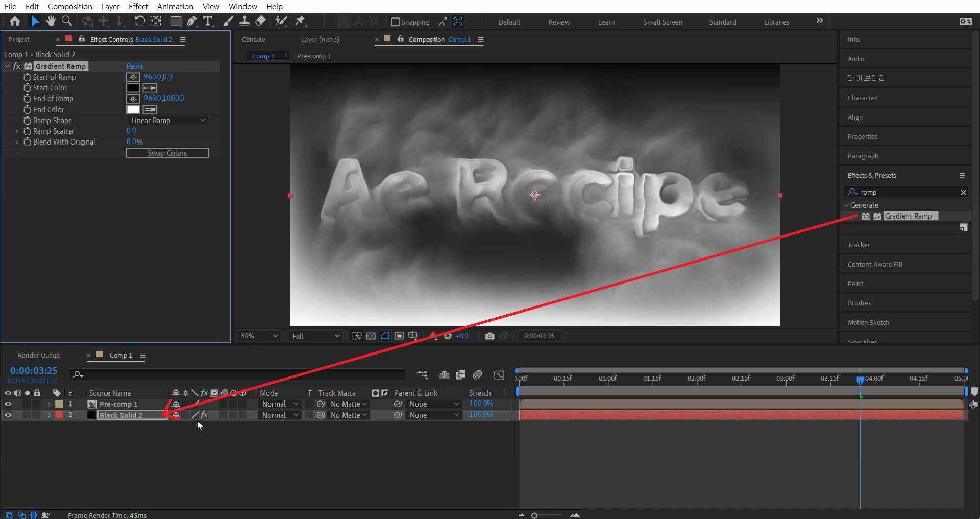This screenshot has height=519, width=980.
Task: Pick End Color with eyedropper
Action: (x=150, y=110)
